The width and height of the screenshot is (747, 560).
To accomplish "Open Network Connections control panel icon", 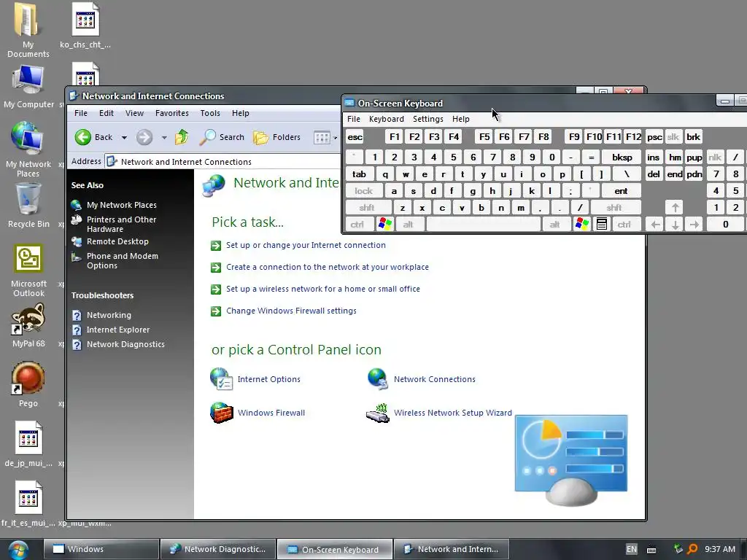I will [x=379, y=379].
